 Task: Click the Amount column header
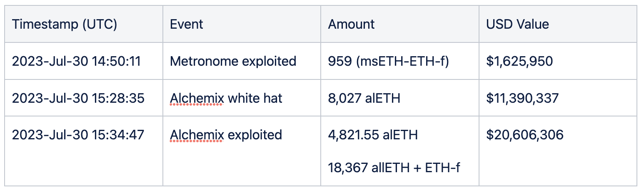click(351, 25)
